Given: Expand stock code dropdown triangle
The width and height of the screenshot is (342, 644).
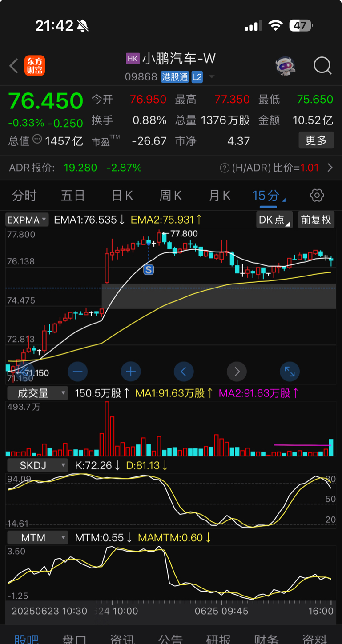Looking at the screenshot, I should (212, 77).
